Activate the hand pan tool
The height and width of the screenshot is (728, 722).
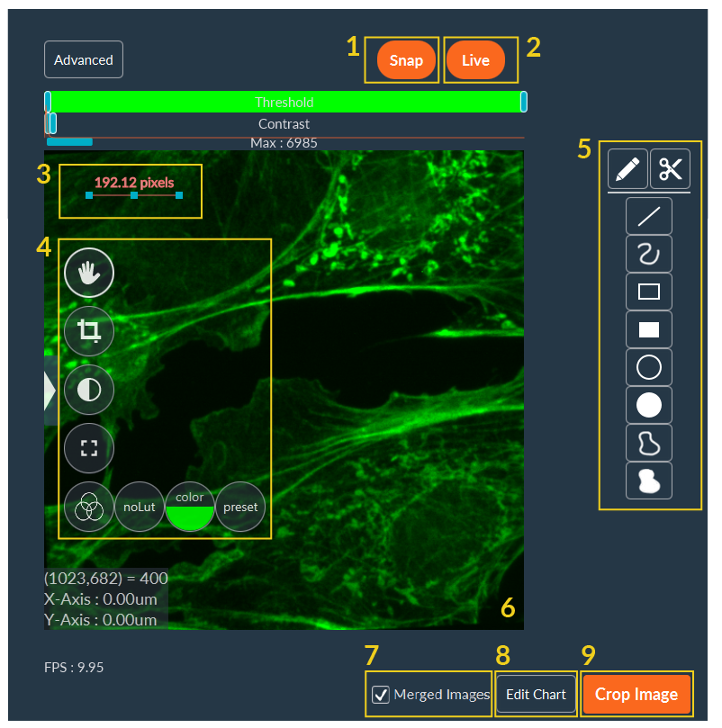[x=88, y=272]
